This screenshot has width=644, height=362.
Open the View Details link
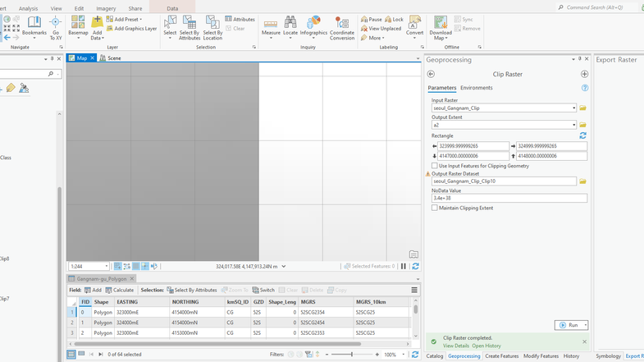[456, 346]
